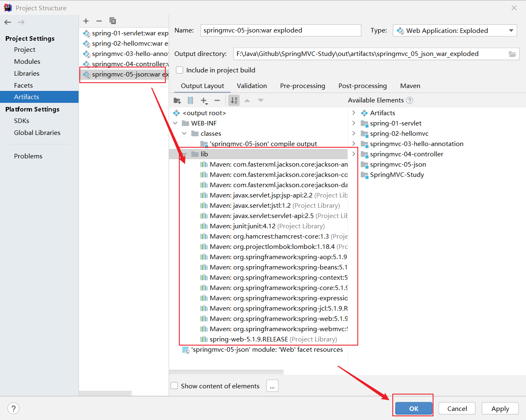Screen dimensions: 526x420
Task: Click the help question mark icon
Action: 14,408
